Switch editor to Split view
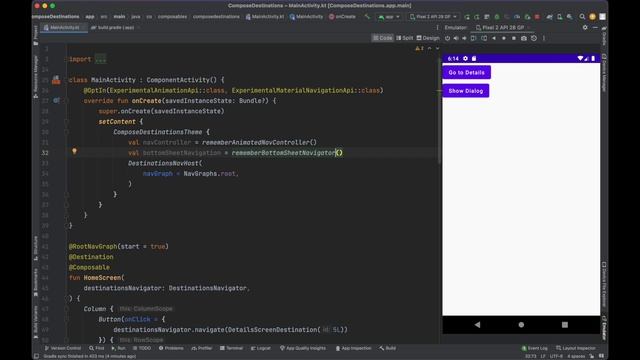The height and width of the screenshot is (360, 640). 404,38
